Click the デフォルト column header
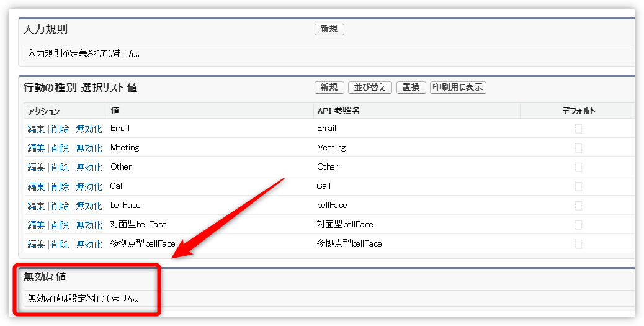The width and height of the screenshot is (644, 326). (578, 111)
